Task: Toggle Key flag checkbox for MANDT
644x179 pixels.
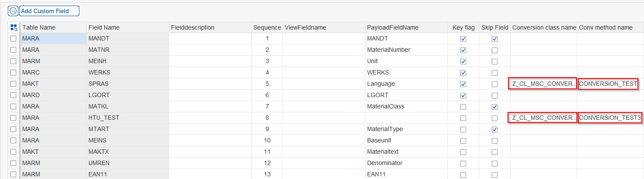Action: pos(463,39)
